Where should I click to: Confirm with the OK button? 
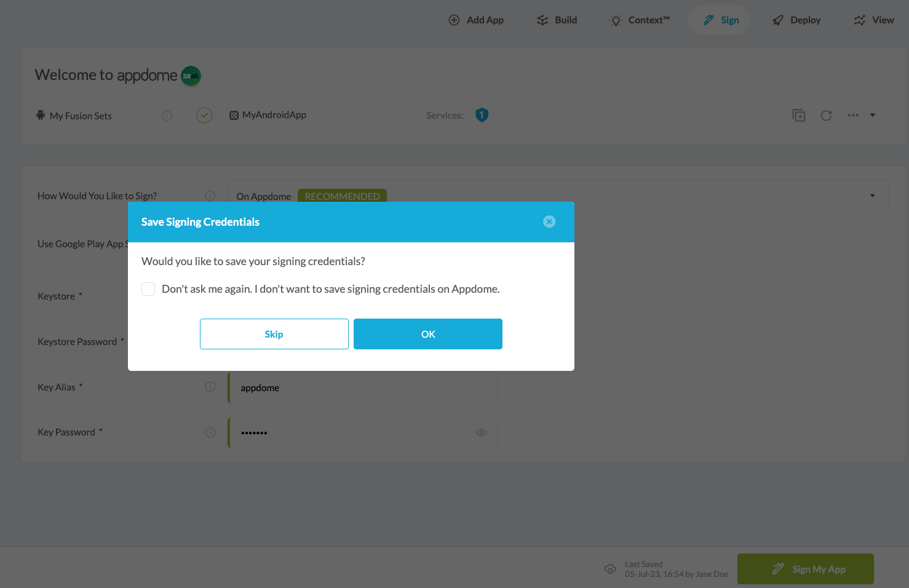click(428, 334)
